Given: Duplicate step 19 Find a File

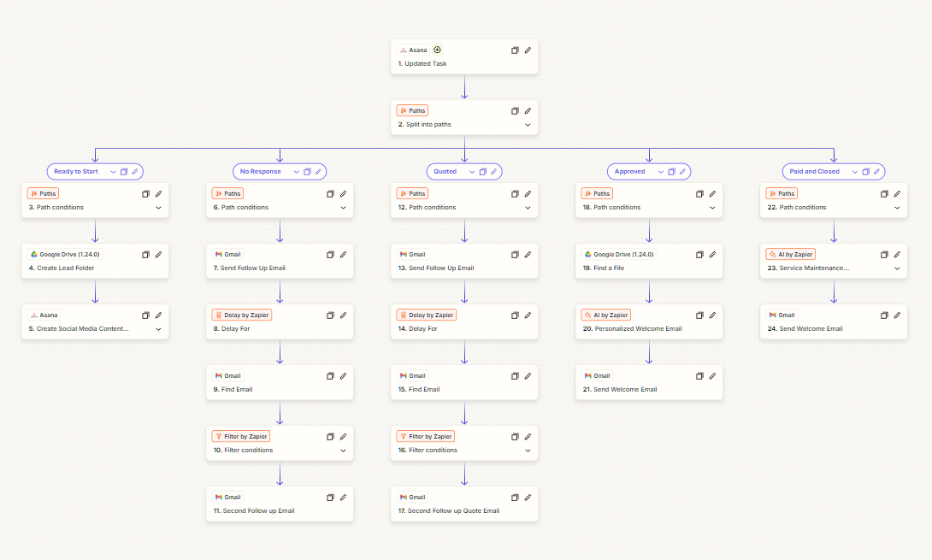Looking at the screenshot, I should 699,255.
